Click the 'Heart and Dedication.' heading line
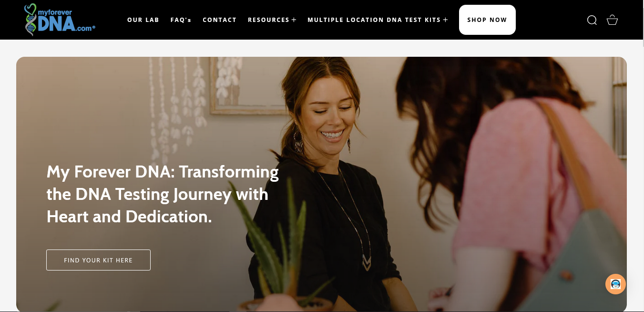Image resolution: width=644 pixels, height=312 pixels. click(129, 217)
